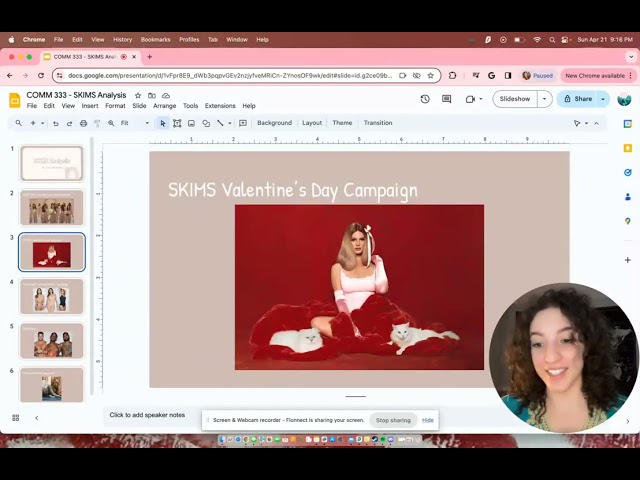
Task: Open the Fit zoom level dropdown
Action: point(135,123)
